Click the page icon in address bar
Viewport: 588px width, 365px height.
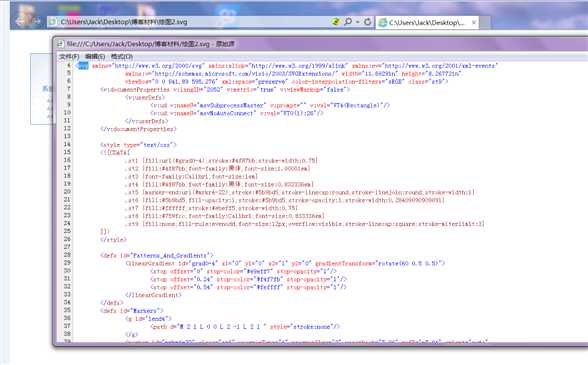[53, 22]
